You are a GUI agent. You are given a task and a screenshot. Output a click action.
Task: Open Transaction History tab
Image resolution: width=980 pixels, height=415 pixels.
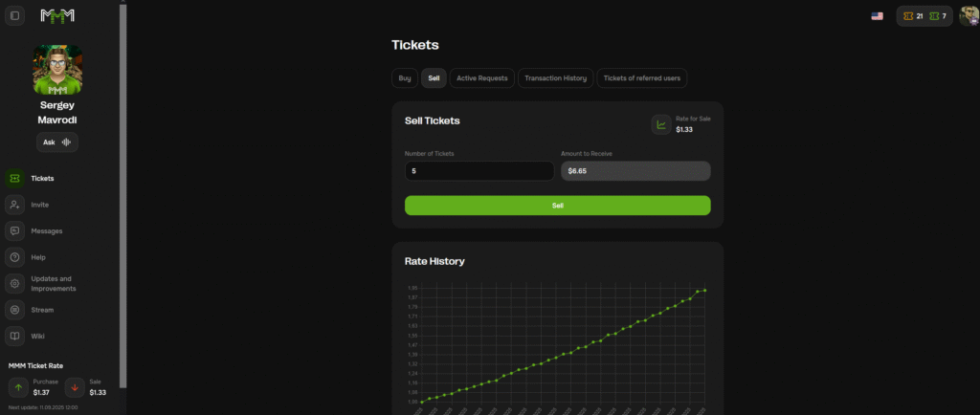(555, 78)
